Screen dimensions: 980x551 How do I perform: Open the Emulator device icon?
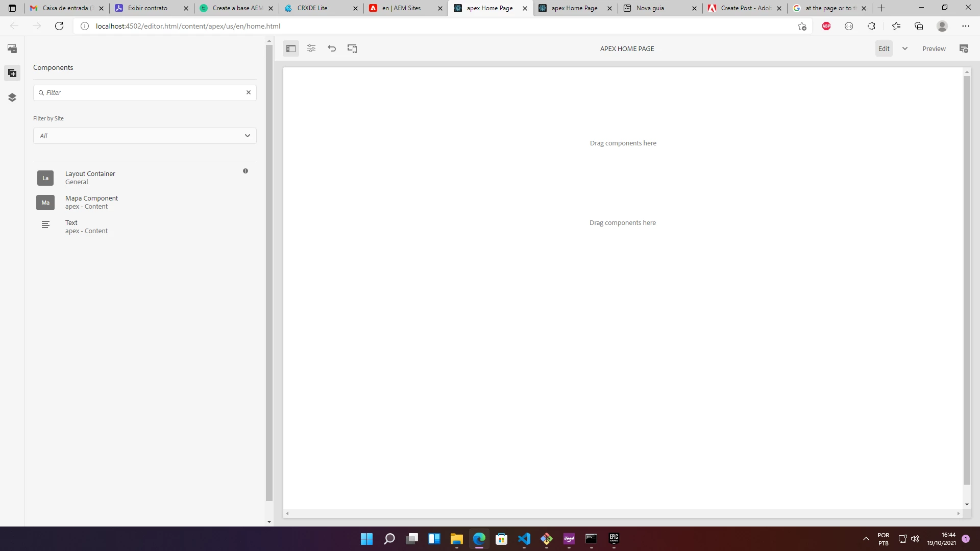352,48
